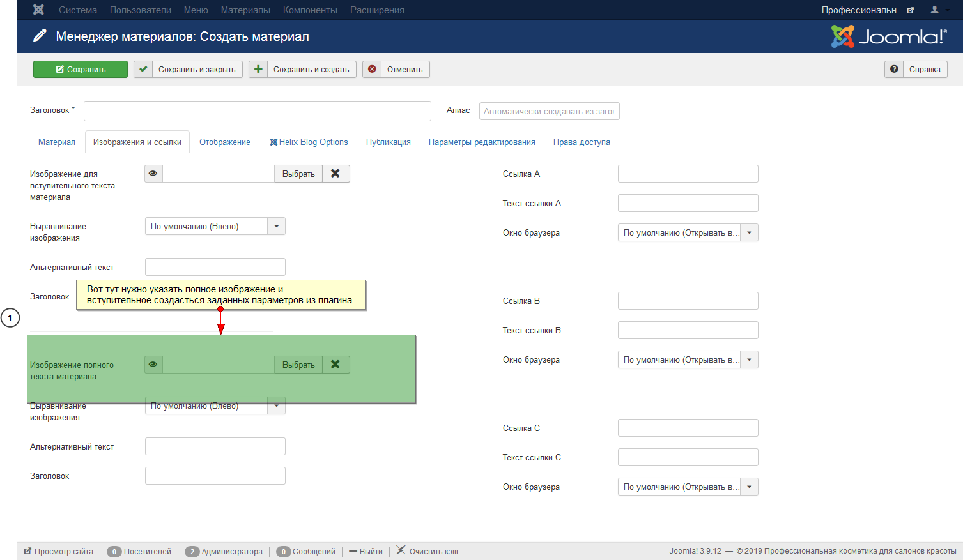The image size is (963, 560).
Task: Switch to the Материал tab
Action: (x=57, y=142)
